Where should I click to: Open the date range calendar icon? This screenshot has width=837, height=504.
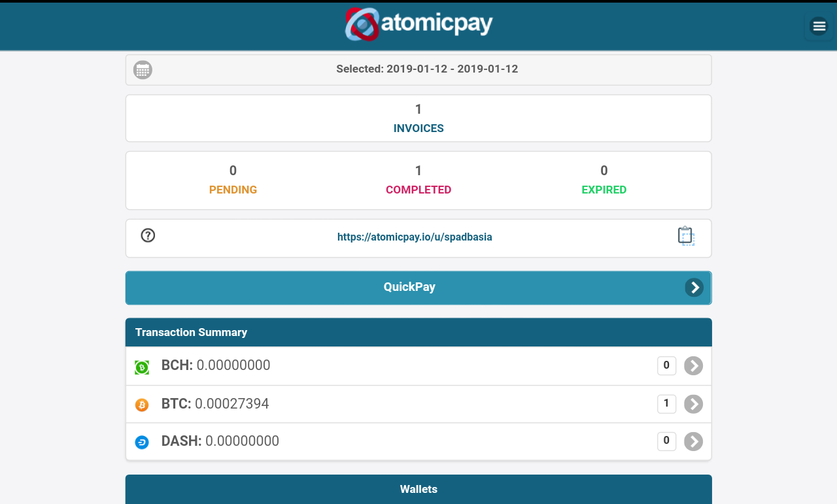pyautogui.click(x=143, y=69)
